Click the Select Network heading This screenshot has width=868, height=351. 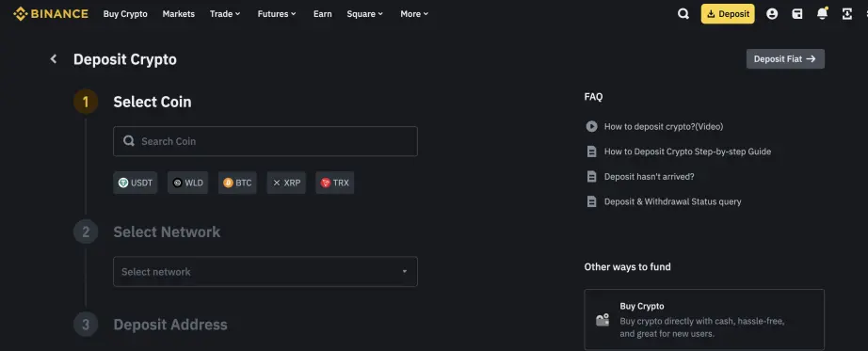(x=167, y=232)
